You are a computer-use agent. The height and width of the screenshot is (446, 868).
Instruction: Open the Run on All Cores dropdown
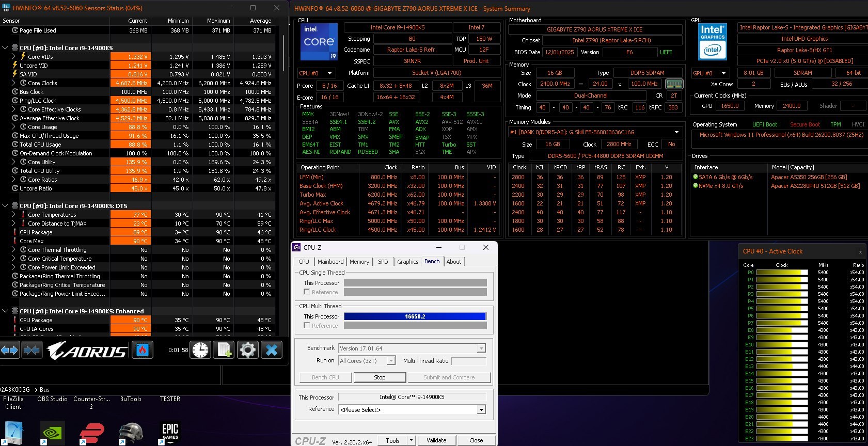point(367,361)
